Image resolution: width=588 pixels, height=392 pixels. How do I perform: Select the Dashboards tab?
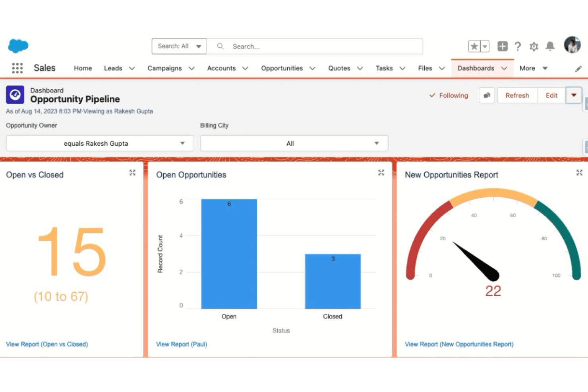point(476,68)
